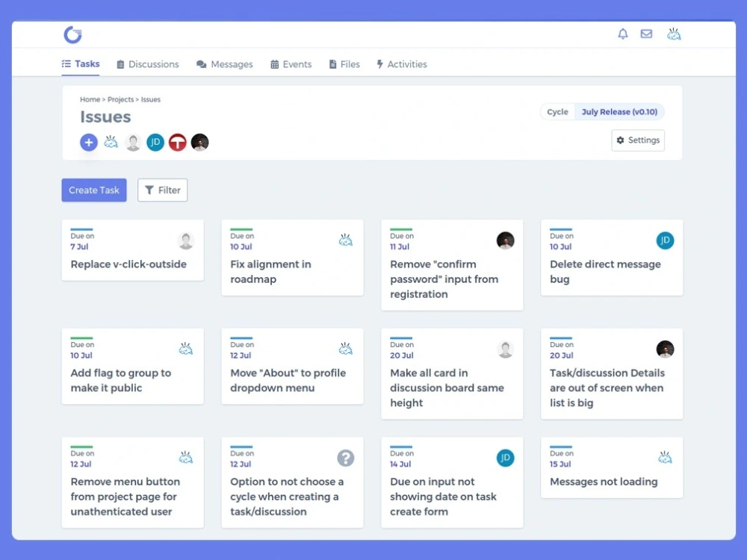Open the Replace v-click-outside task

[x=128, y=264]
